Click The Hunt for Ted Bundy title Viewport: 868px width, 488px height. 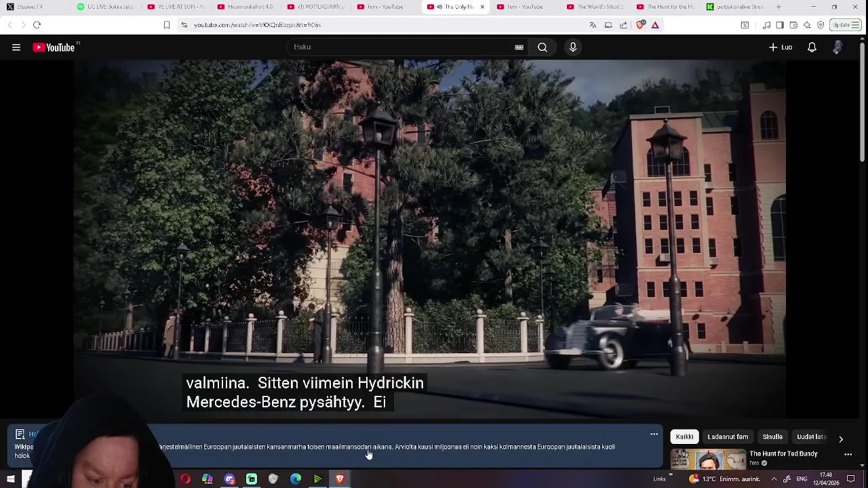[x=783, y=453]
